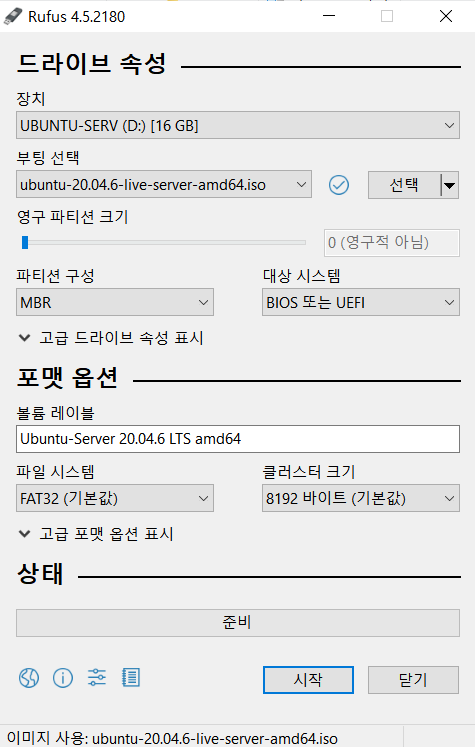
Task: Open the log viewer icon
Action: (x=131, y=677)
